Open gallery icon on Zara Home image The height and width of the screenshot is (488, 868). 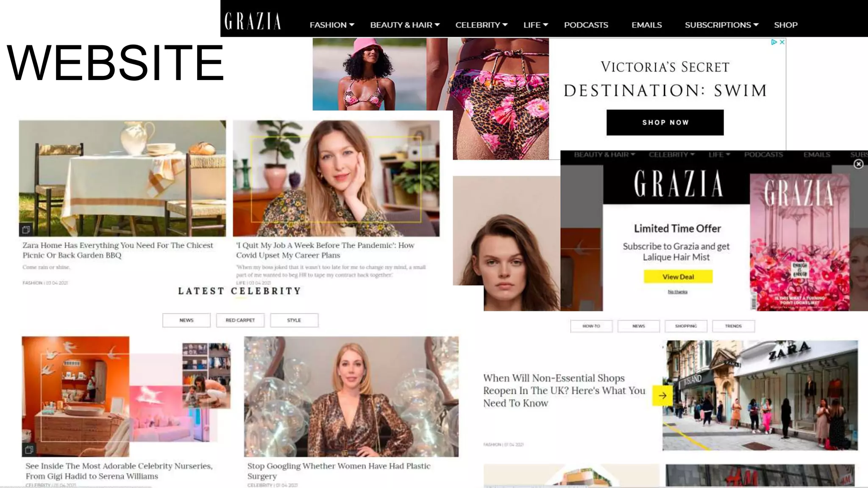[26, 230]
